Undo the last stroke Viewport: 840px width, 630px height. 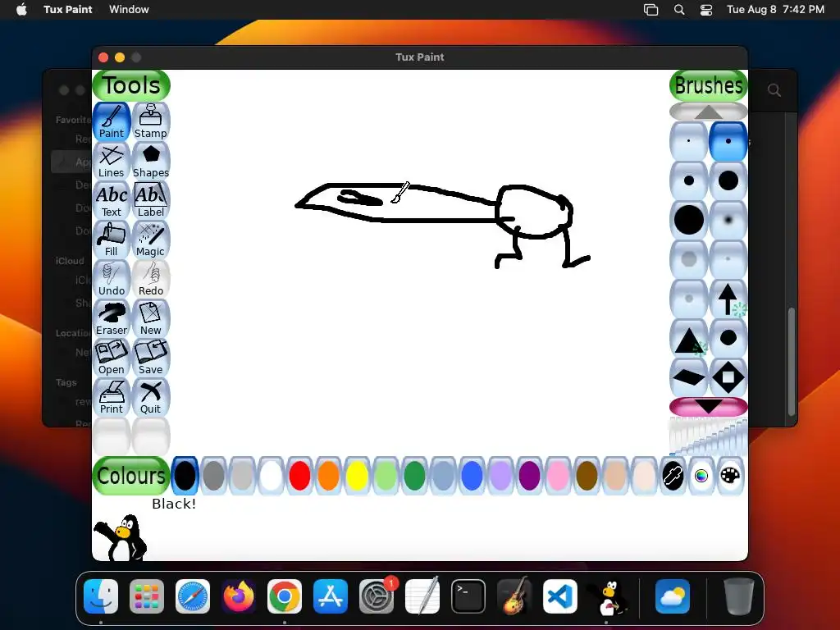coord(112,279)
